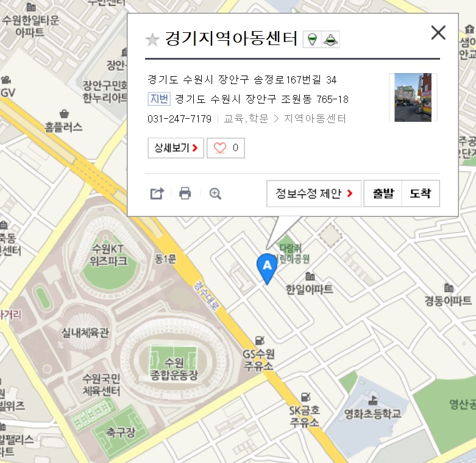
Task: Toggle the favorite star beside 경기지역아동센터
Action: (152, 40)
